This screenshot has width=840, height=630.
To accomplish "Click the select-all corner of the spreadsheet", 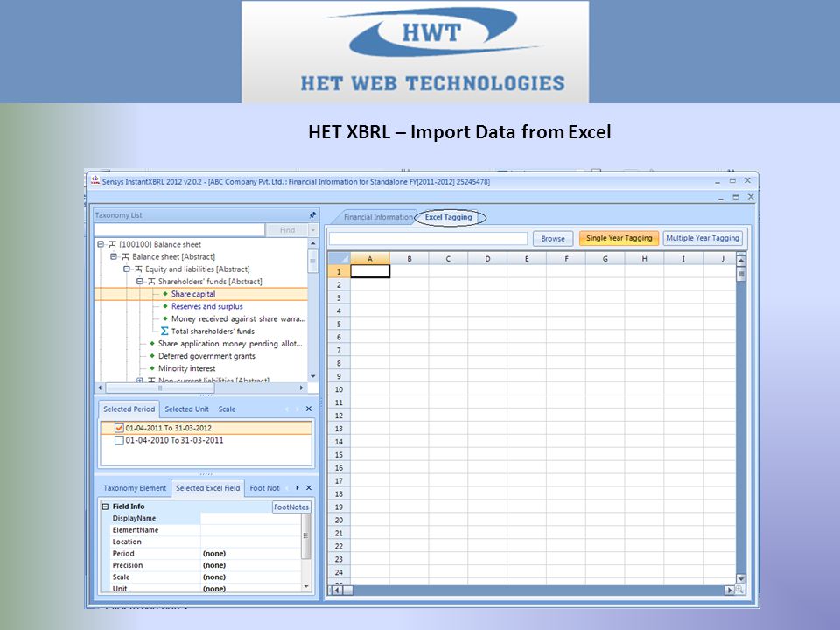I will point(339,259).
